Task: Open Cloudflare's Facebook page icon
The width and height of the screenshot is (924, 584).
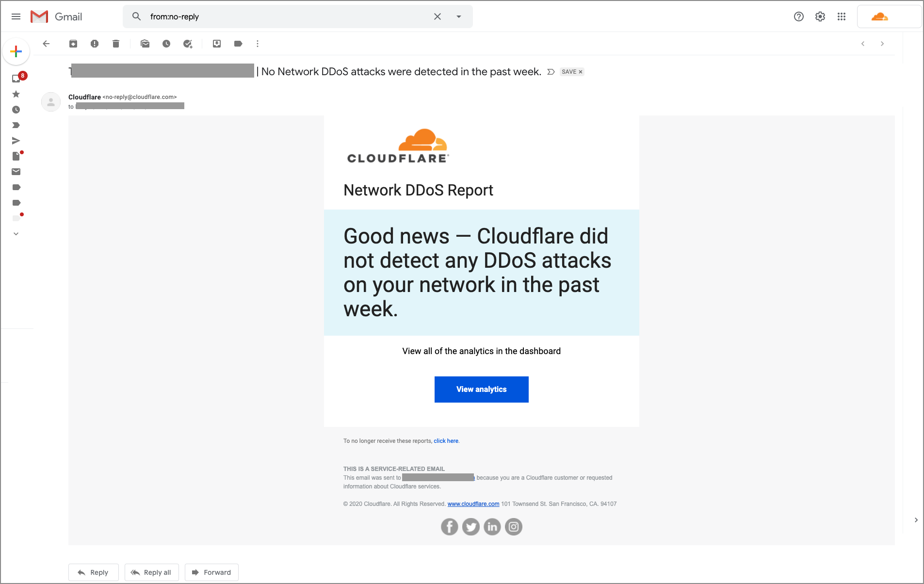Action: coord(450,527)
